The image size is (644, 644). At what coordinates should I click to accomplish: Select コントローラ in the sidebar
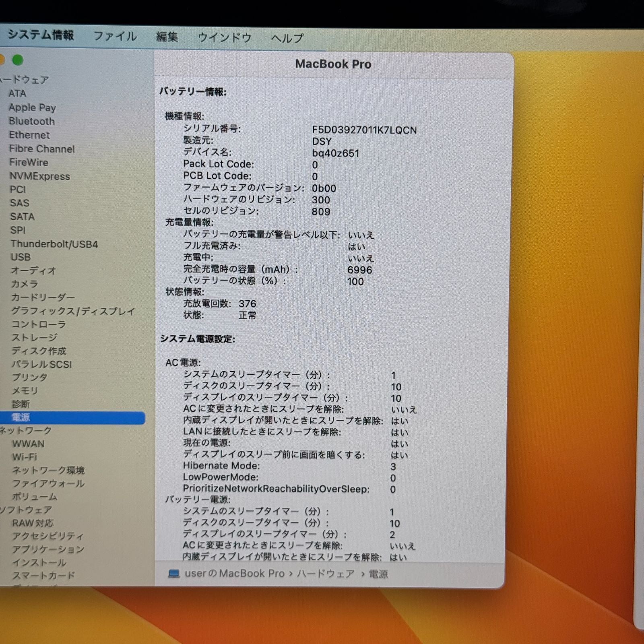click(39, 324)
